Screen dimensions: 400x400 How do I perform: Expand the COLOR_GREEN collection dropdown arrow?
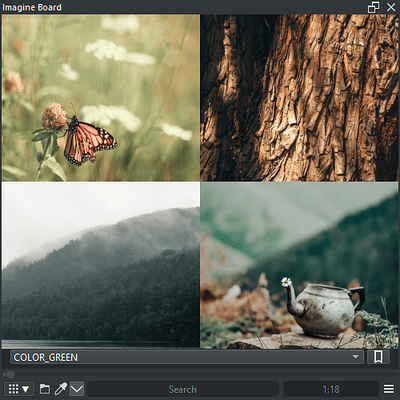[355, 357]
